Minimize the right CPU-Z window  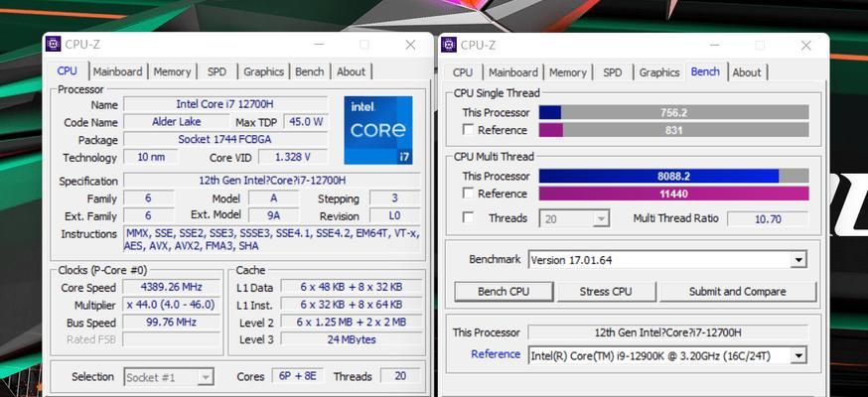(x=714, y=46)
